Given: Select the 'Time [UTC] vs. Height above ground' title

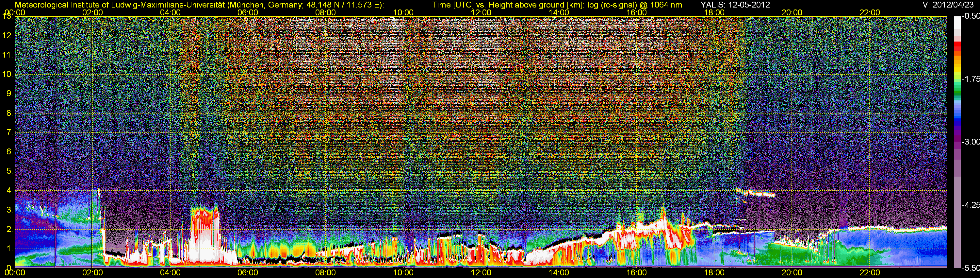Looking at the screenshot, I should (557, 5).
